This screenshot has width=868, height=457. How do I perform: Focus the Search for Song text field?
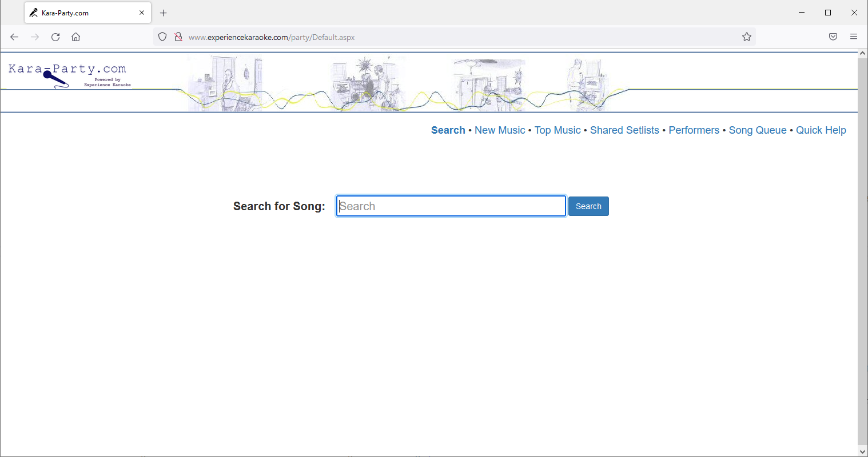pyautogui.click(x=451, y=206)
